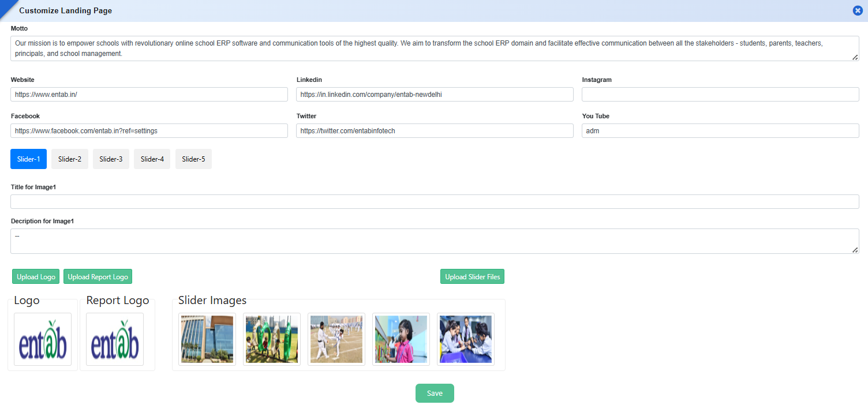The width and height of the screenshot is (868, 416).
Task: Close the Customize Landing Page dialog
Action: click(858, 10)
